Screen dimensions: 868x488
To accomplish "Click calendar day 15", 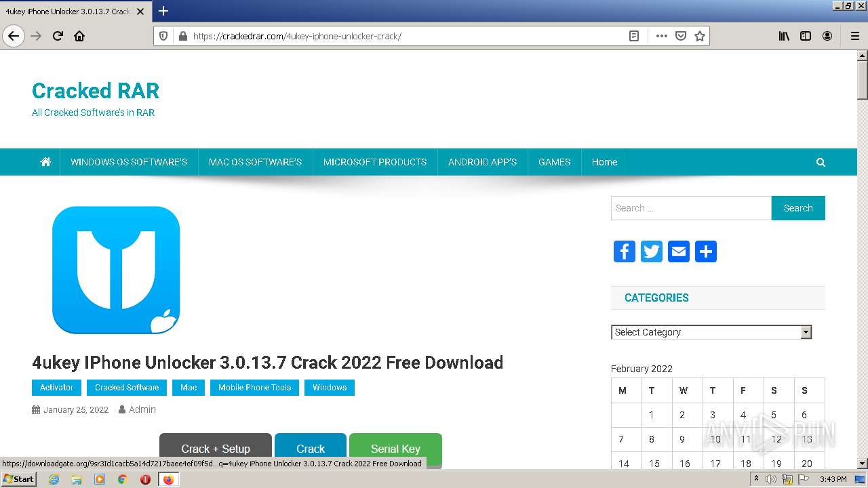I will click(654, 464).
